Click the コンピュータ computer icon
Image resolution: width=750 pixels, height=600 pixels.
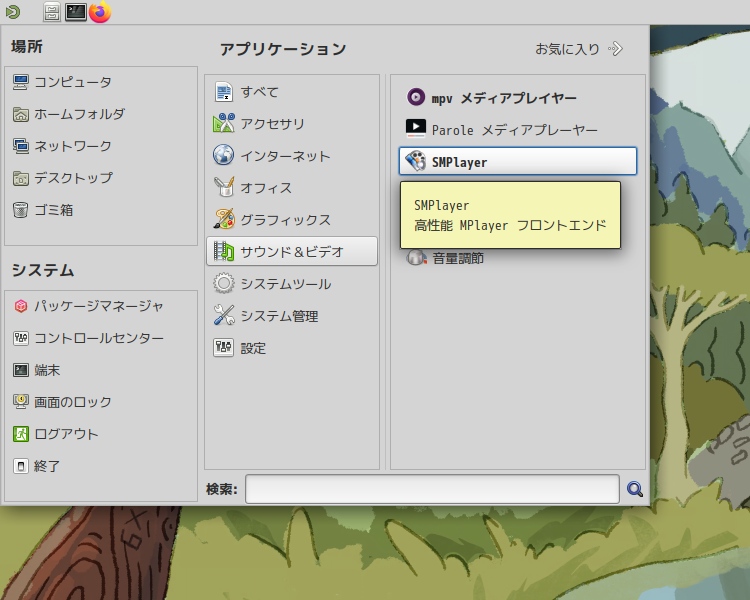pos(21,82)
